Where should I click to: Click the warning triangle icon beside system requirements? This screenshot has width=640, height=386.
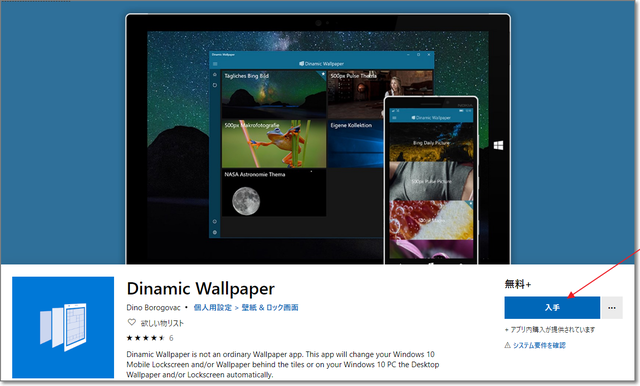pyautogui.click(x=507, y=345)
